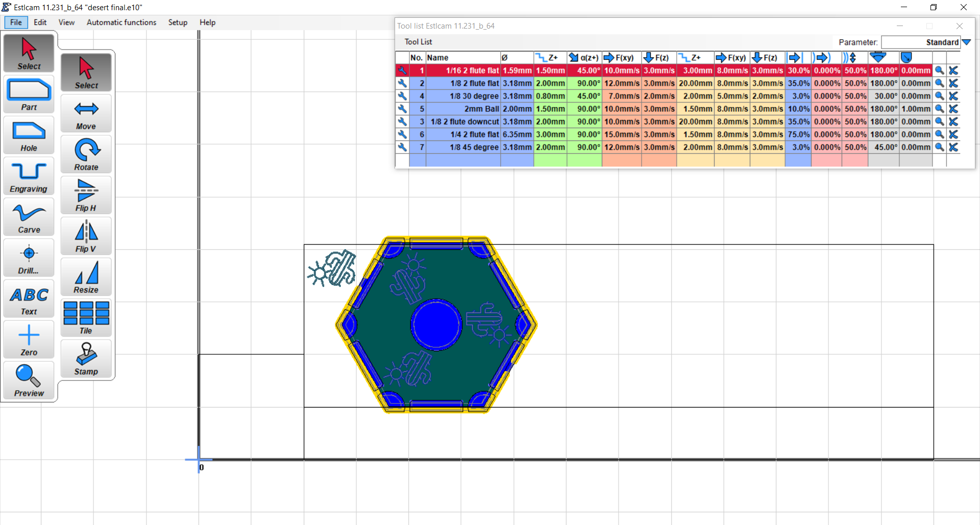Click the magnifier icon for 1/16 2 flute flat
This screenshot has height=525, width=980.
(x=939, y=70)
